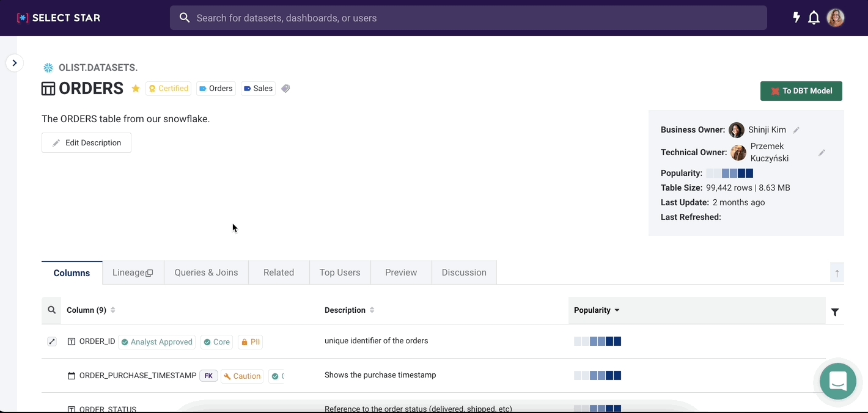The width and height of the screenshot is (868, 413).
Task: Open the chat support bubble
Action: [838, 381]
